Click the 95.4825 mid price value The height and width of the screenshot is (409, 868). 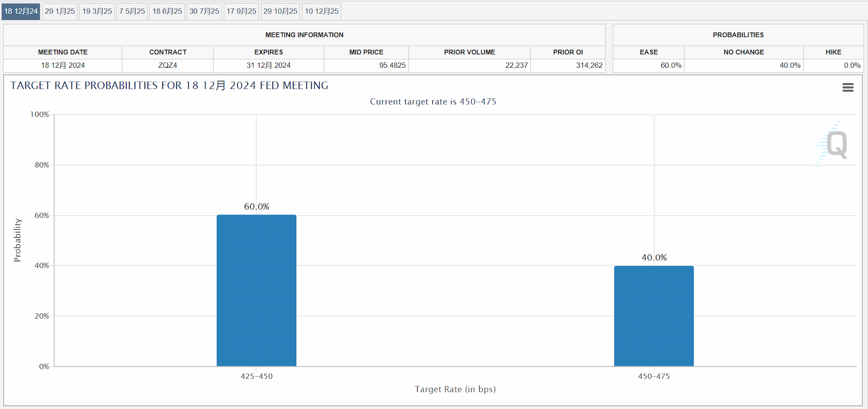click(x=392, y=66)
